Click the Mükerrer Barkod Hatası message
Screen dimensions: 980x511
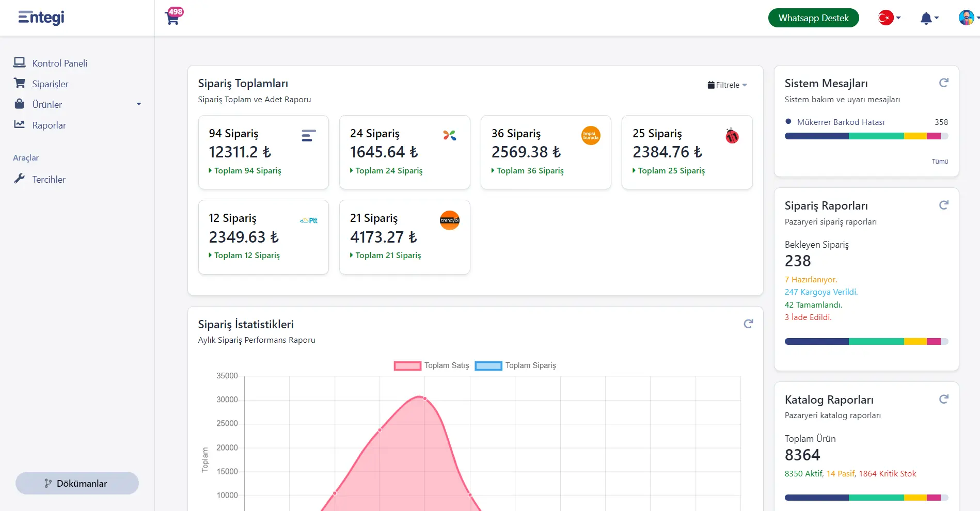(841, 122)
